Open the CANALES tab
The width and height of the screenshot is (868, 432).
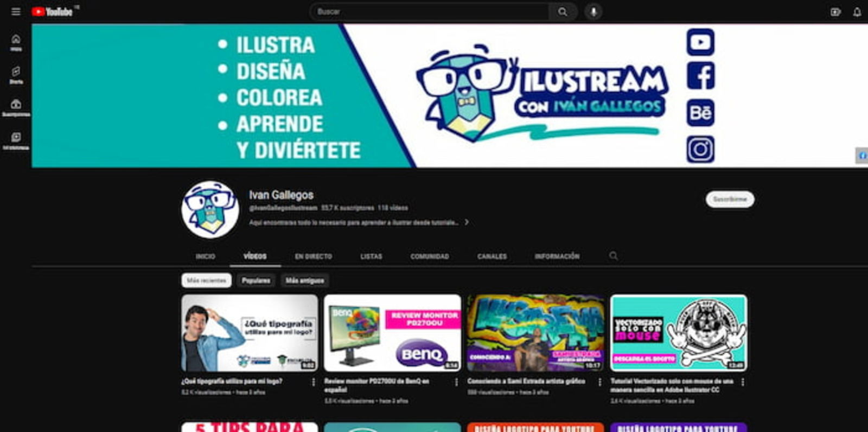(492, 256)
